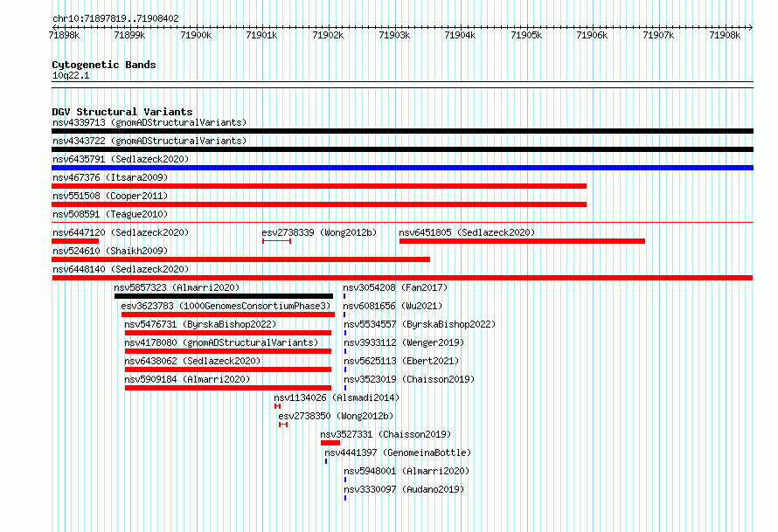Select nsv6451805 Sedlazeck2020 label

click(467, 232)
